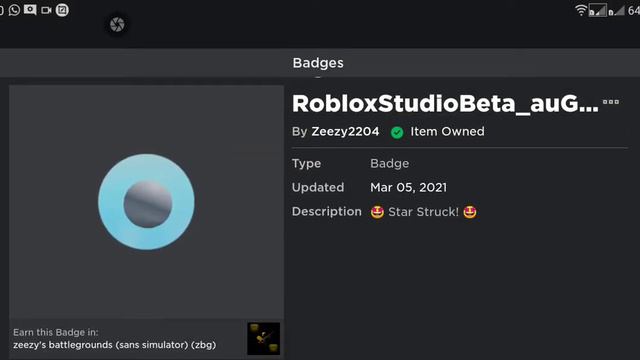Tap the rounded square app notification icon
The height and width of the screenshot is (360, 640).
62,10
